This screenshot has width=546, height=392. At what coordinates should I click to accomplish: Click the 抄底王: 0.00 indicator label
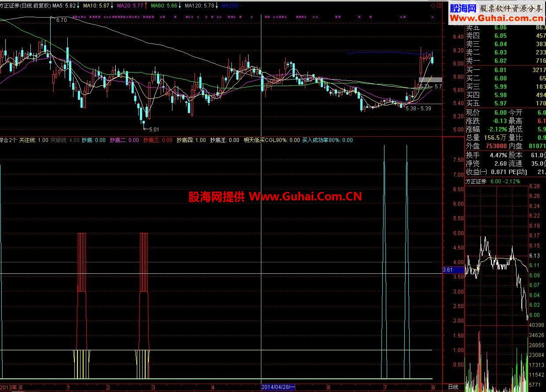(x=225, y=140)
